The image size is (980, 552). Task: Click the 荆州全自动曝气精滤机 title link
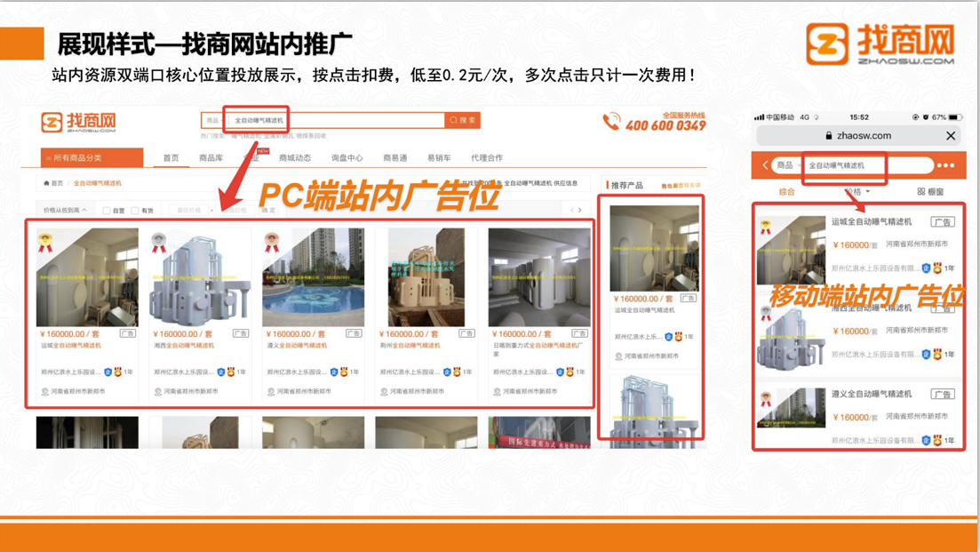(x=410, y=345)
